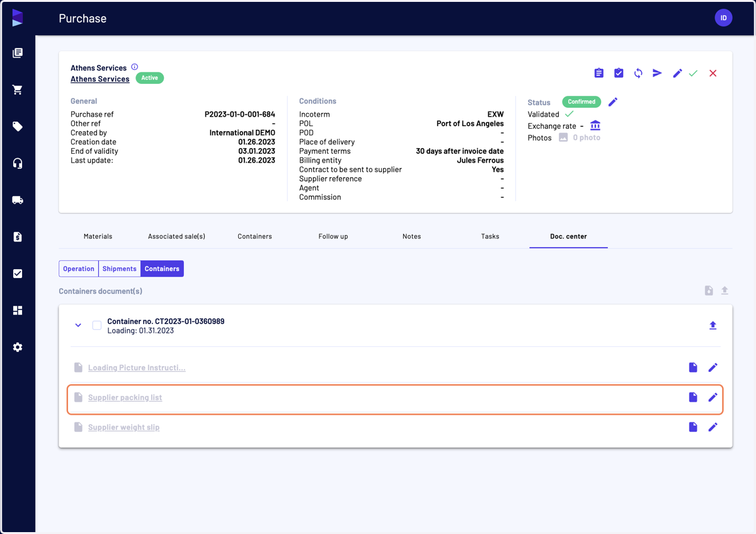Viewport: 756px width, 534px height.
Task: Select the Operation filter button
Action: 79,269
